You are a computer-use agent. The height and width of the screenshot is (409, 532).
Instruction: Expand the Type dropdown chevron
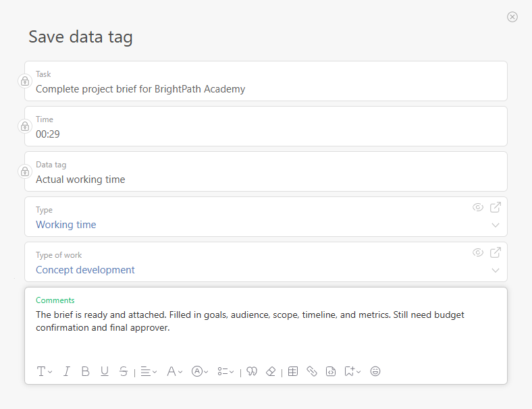pos(496,225)
